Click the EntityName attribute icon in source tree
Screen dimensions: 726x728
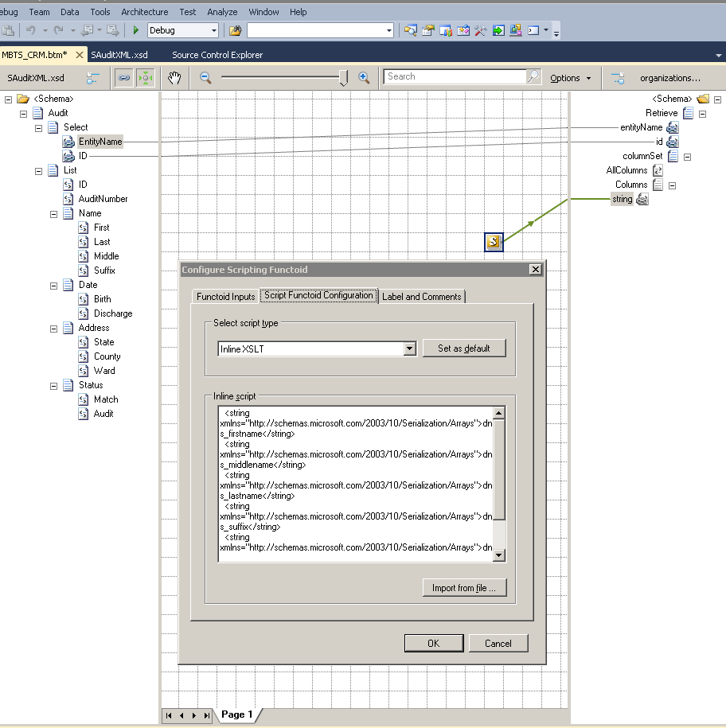pyautogui.click(x=68, y=142)
